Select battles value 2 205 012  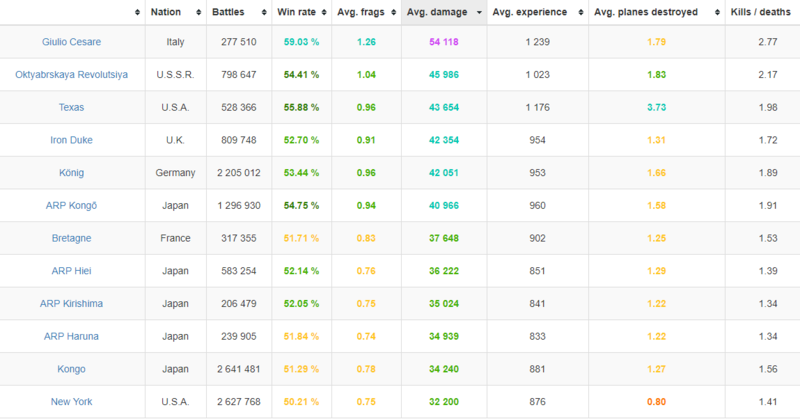[x=239, y=172]
